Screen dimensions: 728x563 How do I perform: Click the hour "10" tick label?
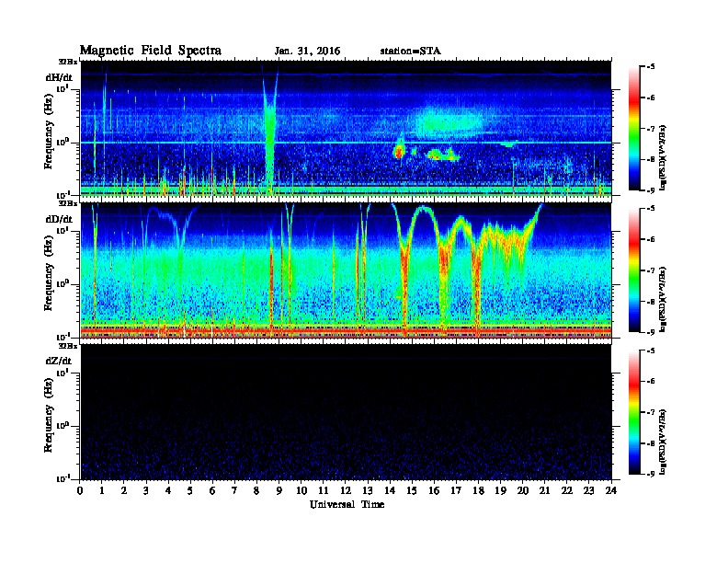point(301,491)
